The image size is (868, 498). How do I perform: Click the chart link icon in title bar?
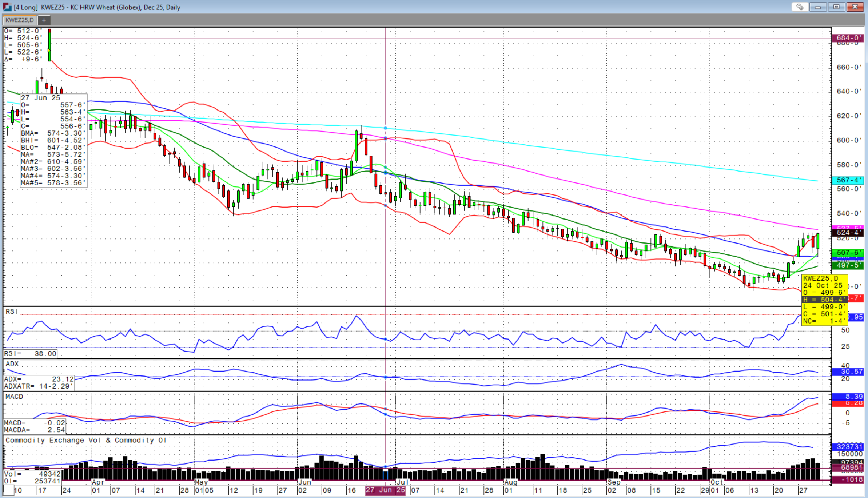click(800, 7)
